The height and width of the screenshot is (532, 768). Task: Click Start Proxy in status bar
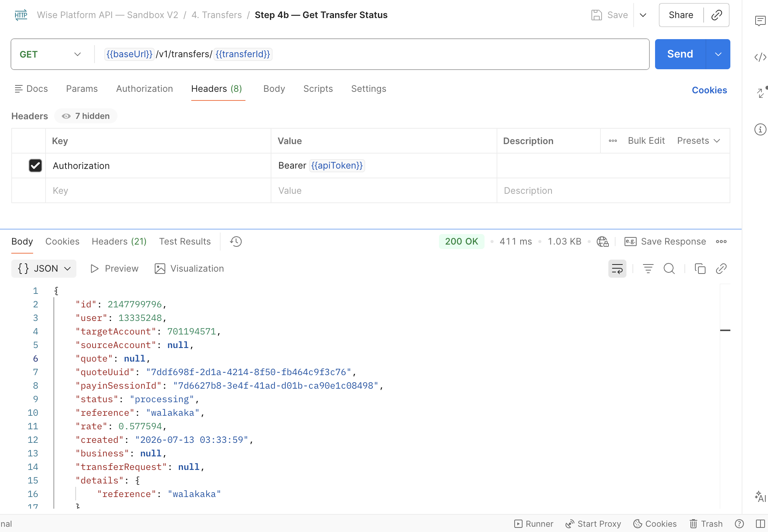(x=593, y=524)
